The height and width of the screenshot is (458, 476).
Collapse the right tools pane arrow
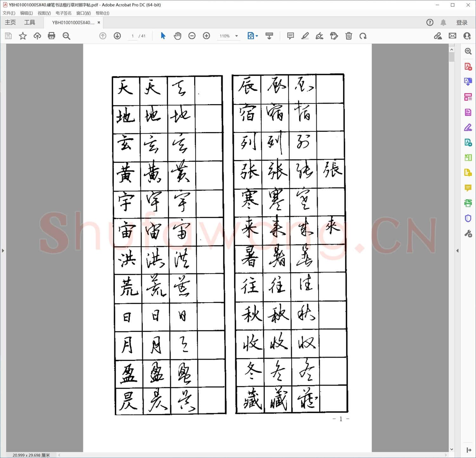pos(457,250)
